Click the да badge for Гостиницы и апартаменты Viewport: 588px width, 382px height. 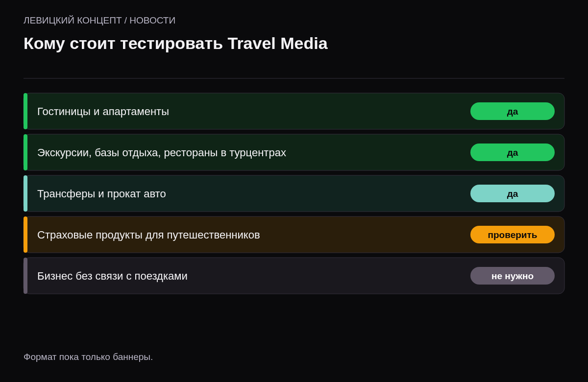tap(513, 111)
